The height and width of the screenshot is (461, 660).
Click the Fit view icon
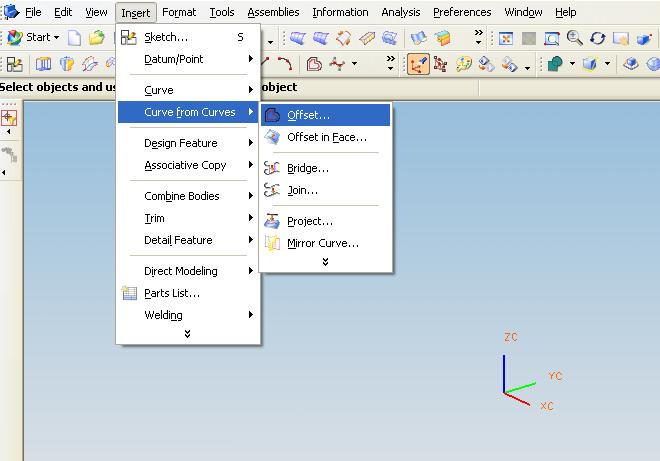point(506,39)
